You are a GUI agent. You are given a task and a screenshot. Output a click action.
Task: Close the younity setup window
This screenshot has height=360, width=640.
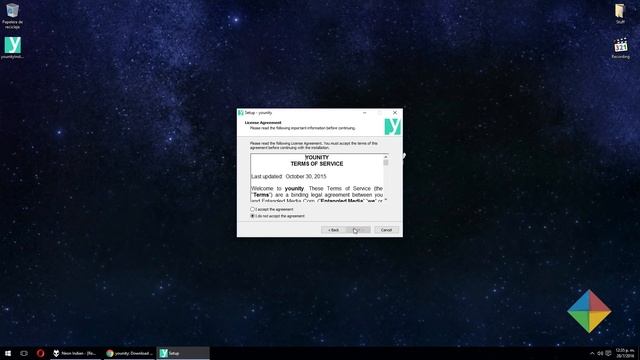coord(395,113)
